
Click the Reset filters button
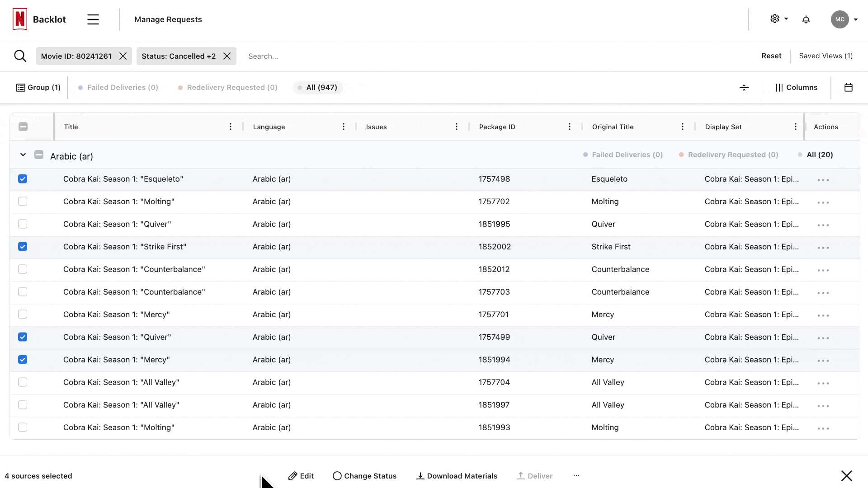(771, 56)
